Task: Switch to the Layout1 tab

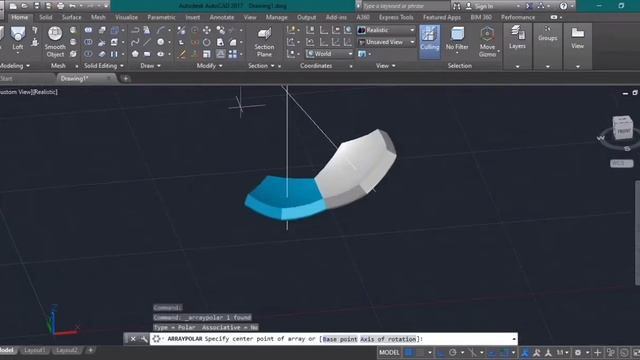Action: [x=35, y=350]
